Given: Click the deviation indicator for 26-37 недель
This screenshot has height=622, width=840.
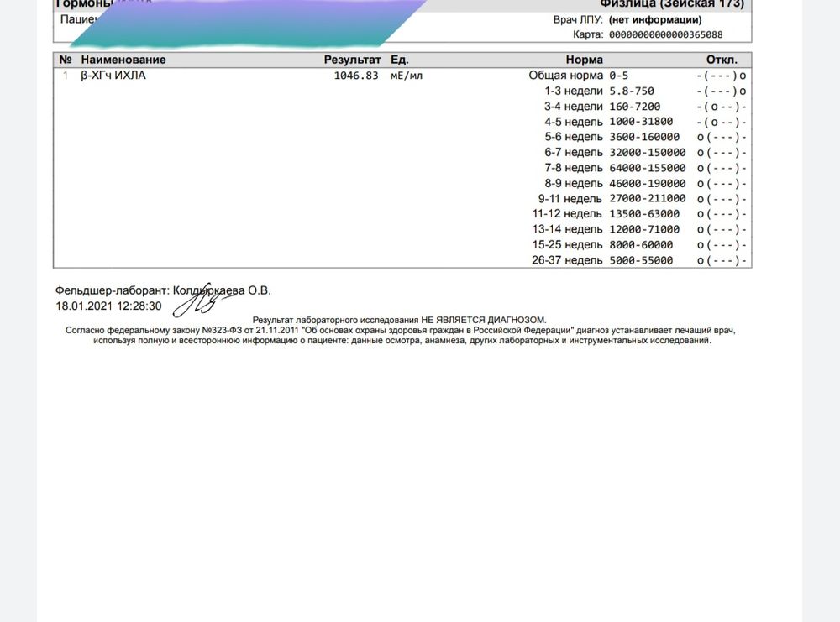Looking at the screenshot, I should click(722, 260).
